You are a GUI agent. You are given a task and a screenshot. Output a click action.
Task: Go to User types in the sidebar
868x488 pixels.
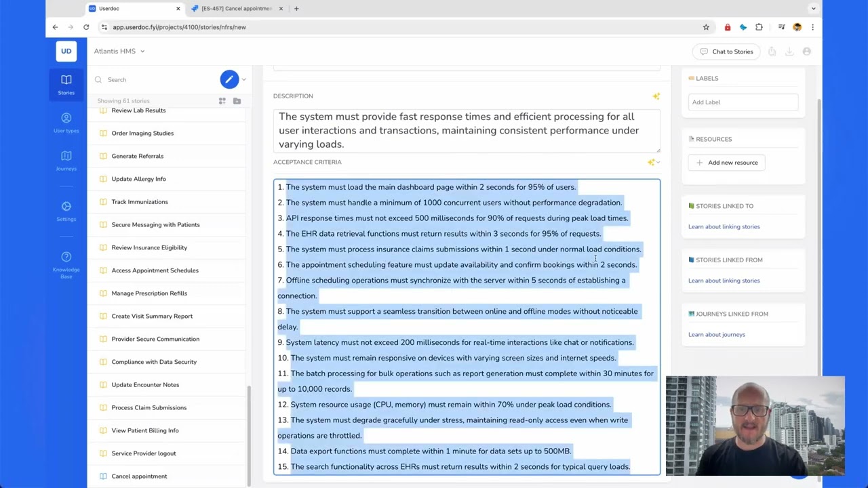coord(66,122)
